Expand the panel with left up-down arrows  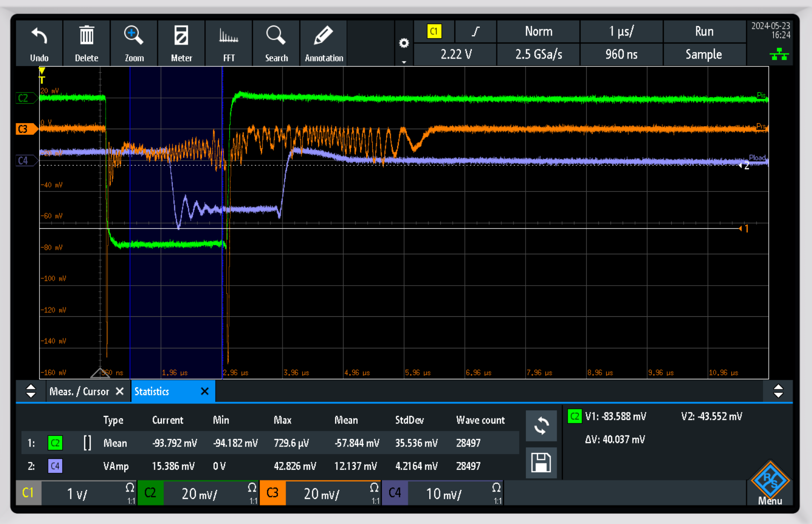[x=31, y=391]
